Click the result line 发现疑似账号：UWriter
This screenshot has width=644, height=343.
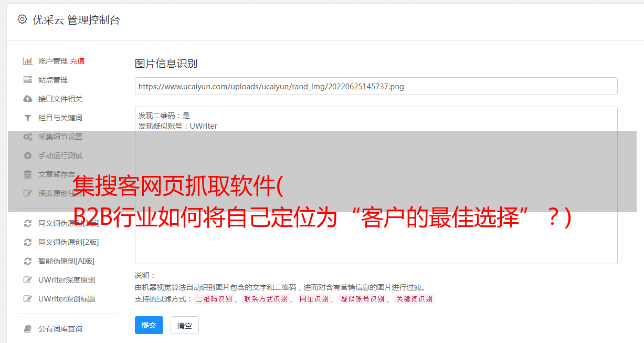tap(178, 126)
